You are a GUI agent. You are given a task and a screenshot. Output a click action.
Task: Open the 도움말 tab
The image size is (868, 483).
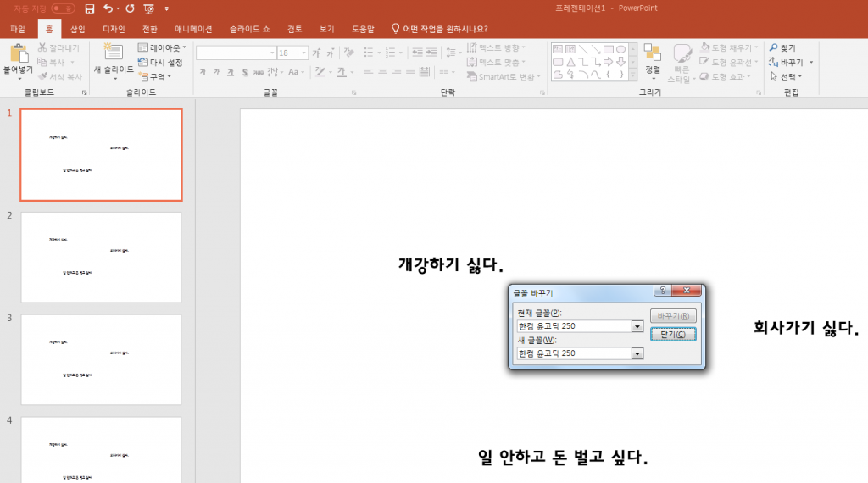[363, 29]
